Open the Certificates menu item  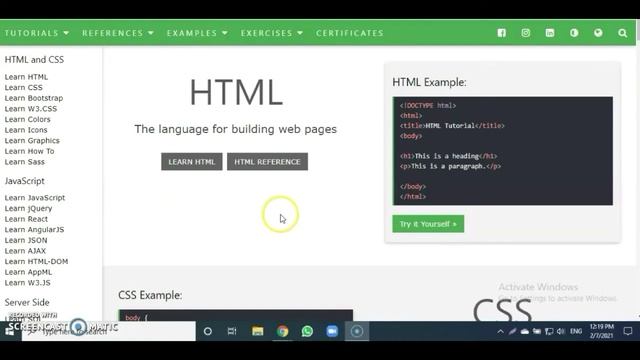[350, 33]
